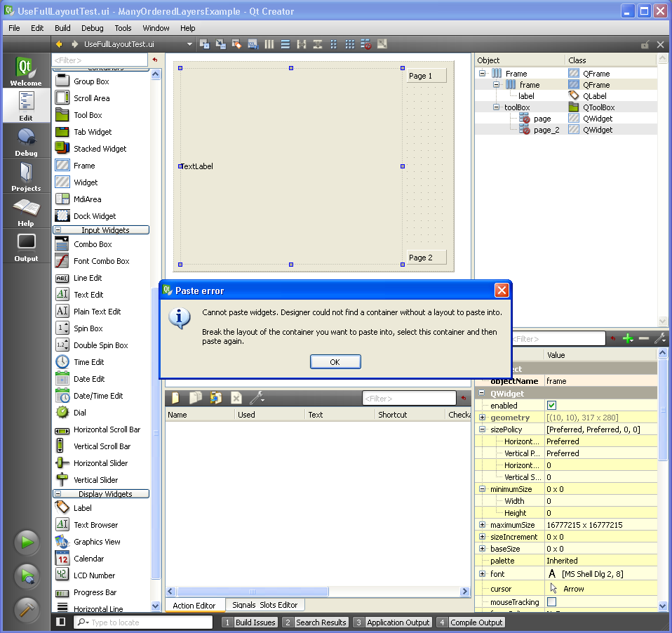The height and width of the screenshot is (633, 672).
Task: Collapse the Display Widgets category
Action: point(58,493)
